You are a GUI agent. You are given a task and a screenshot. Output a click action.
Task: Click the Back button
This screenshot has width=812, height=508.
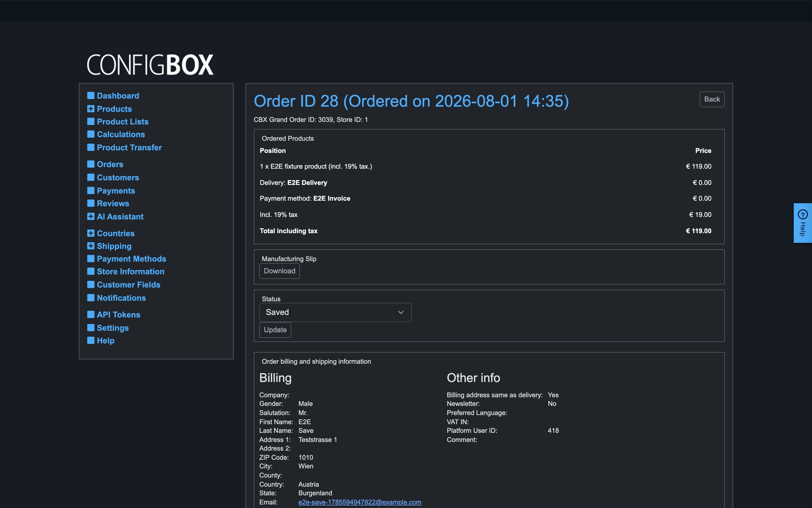[x=712, y=99]
